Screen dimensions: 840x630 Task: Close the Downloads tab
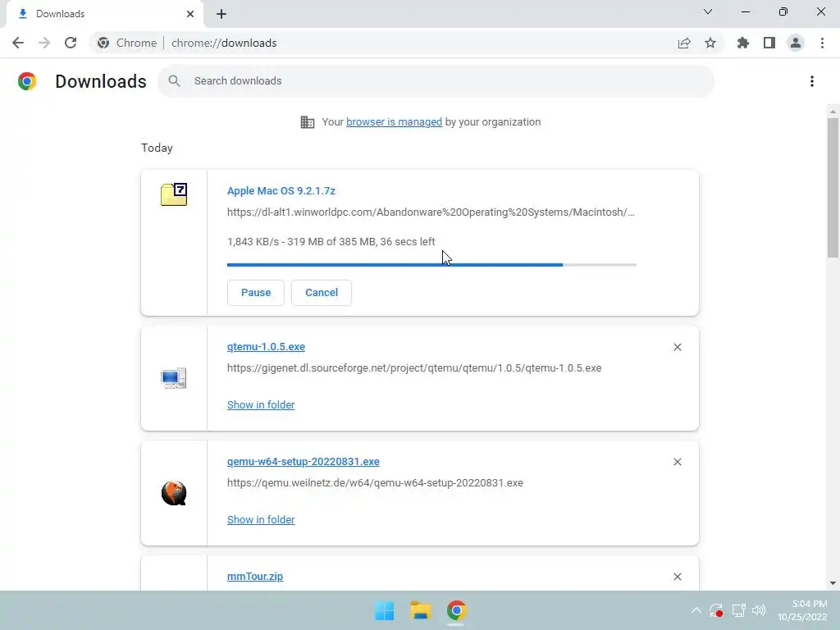click(x=190, y=14)
